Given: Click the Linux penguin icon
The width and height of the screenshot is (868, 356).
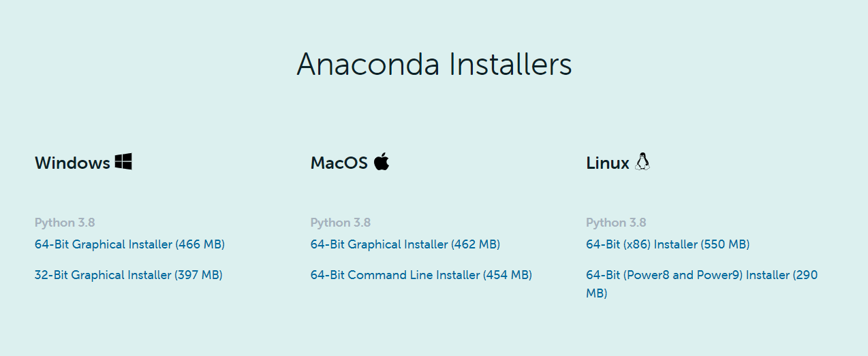Looking at the screenshot, I should (x=642, y=161).
